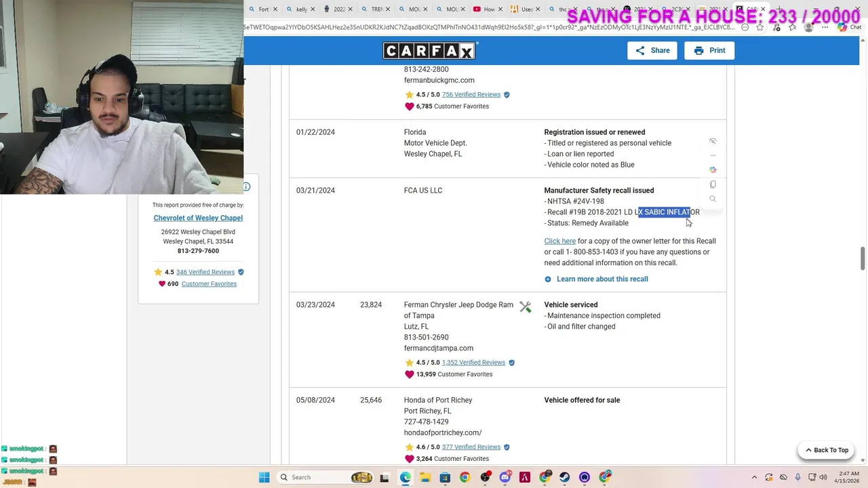Screen dimensions: 868x488
Task: Open 756 Verified Reviews link
Action: point(471,95)
